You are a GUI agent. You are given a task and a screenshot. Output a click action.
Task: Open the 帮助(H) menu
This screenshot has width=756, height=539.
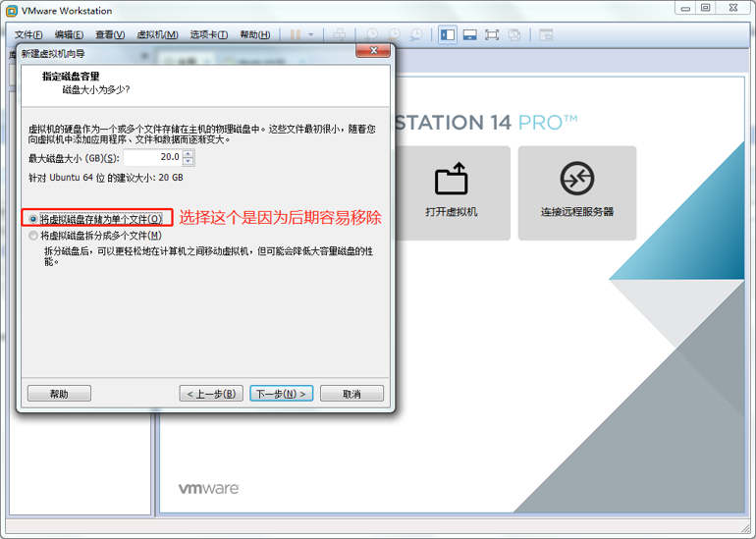pyautogui.click(x=255, y=34)
